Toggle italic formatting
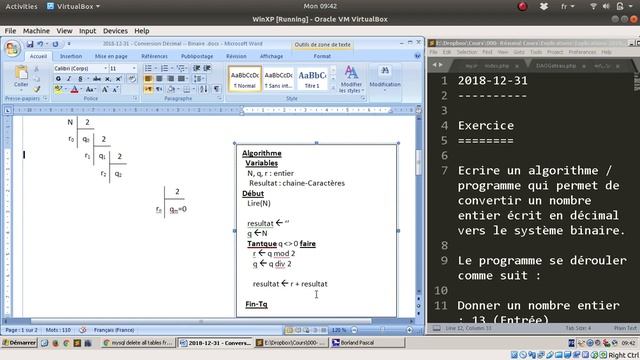640x360 pixels. 69,79
